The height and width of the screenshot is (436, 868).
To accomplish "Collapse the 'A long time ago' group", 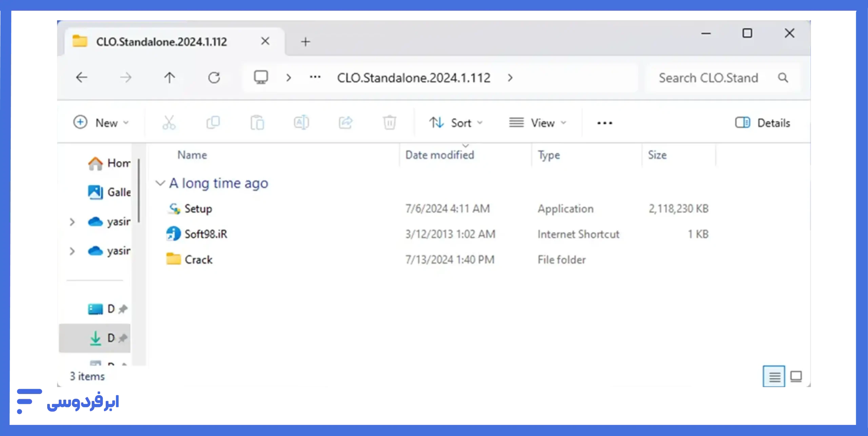I will point(160,183).
